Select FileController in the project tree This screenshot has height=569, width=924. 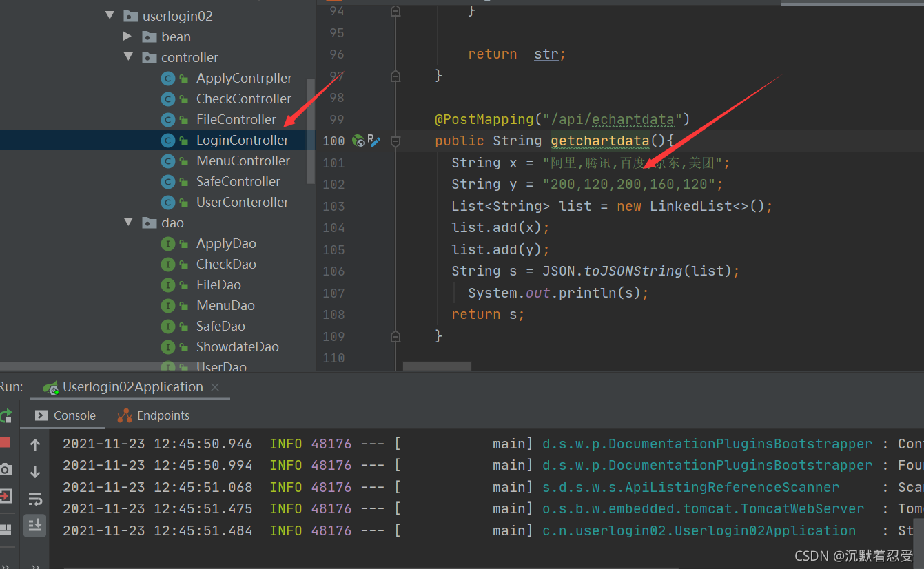point(236,119)
